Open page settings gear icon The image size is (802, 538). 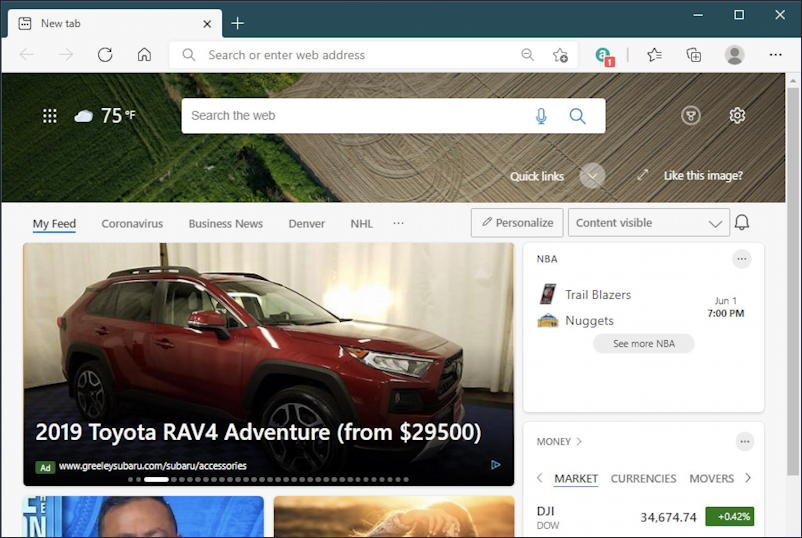coord(737,115)
